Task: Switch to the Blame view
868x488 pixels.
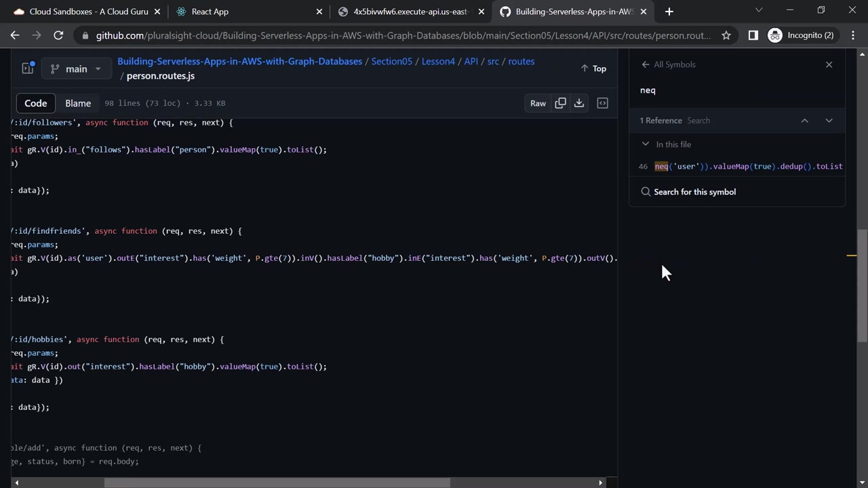Action: [78, 103]
